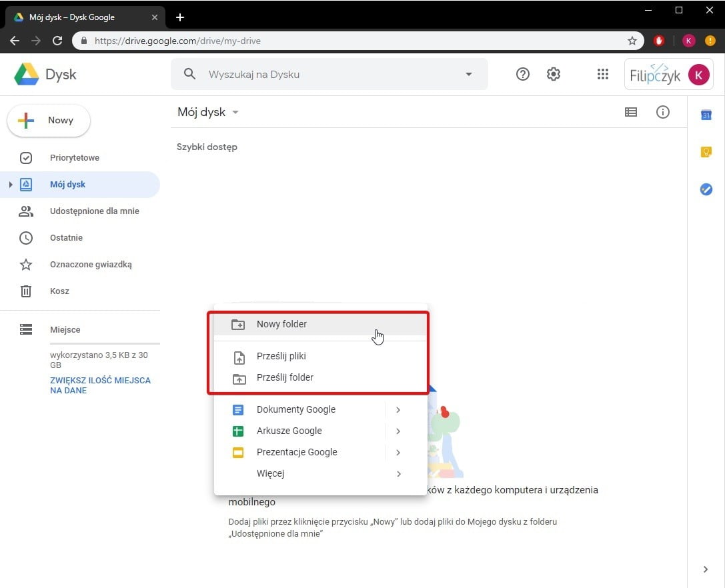Click the view details info icon
The height and width of the screenshot is (588, 725).
click(662, 112)
